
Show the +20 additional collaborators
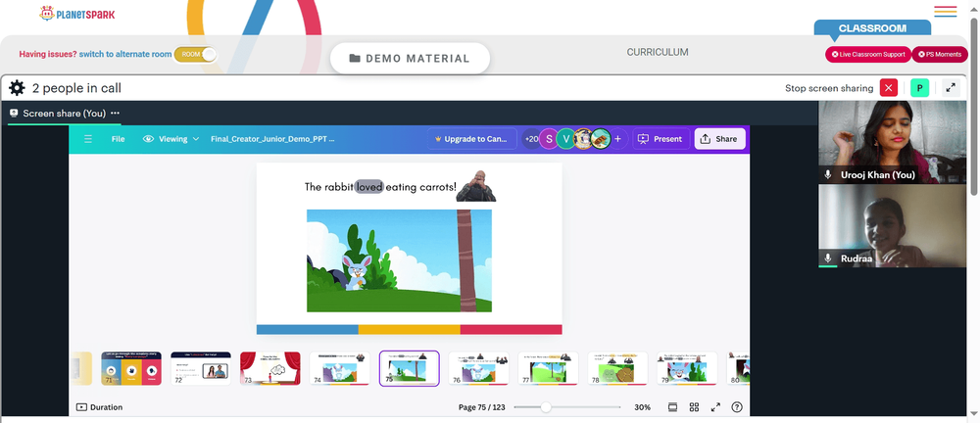(x=530, y=139)
